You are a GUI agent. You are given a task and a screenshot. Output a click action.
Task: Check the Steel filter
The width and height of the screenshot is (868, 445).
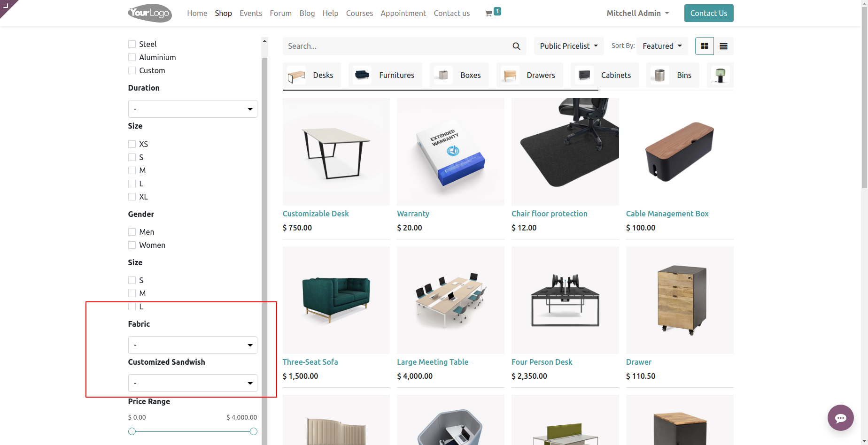(132, 44)
